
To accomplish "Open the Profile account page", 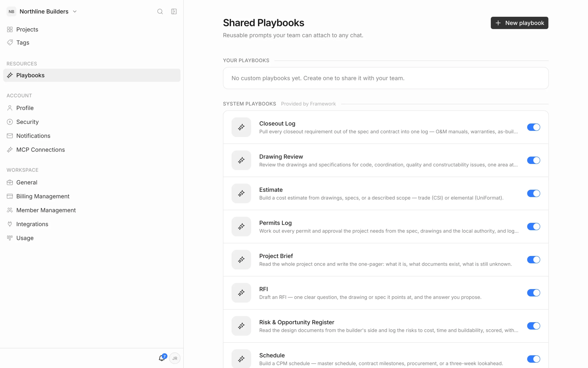I will (x=92, y=108).
